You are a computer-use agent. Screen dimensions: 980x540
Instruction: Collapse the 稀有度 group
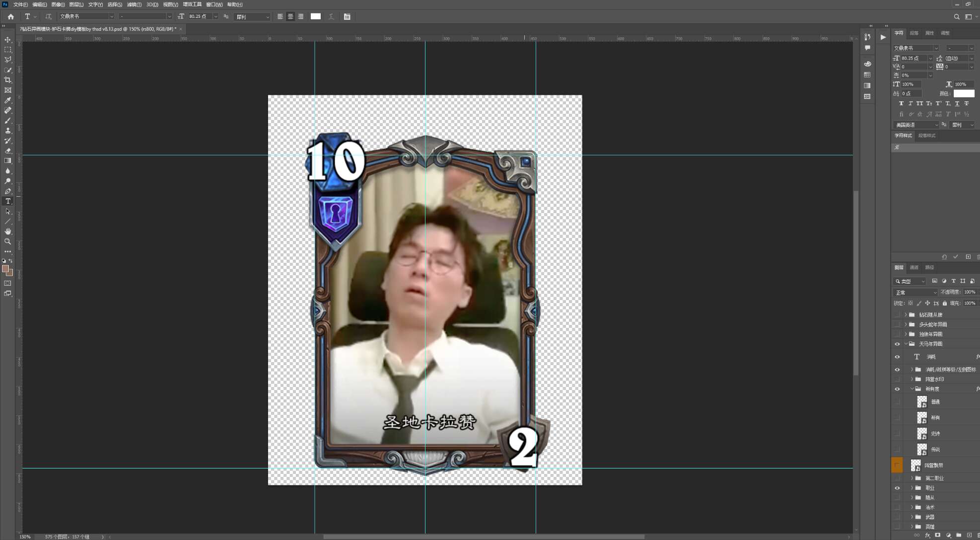[912, 389]
